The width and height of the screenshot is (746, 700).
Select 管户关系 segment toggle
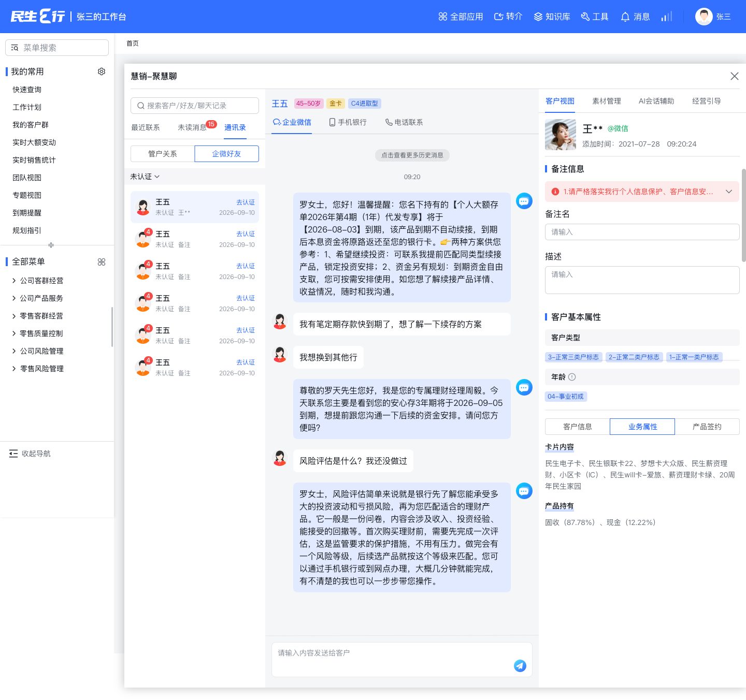tap(163, 154)
